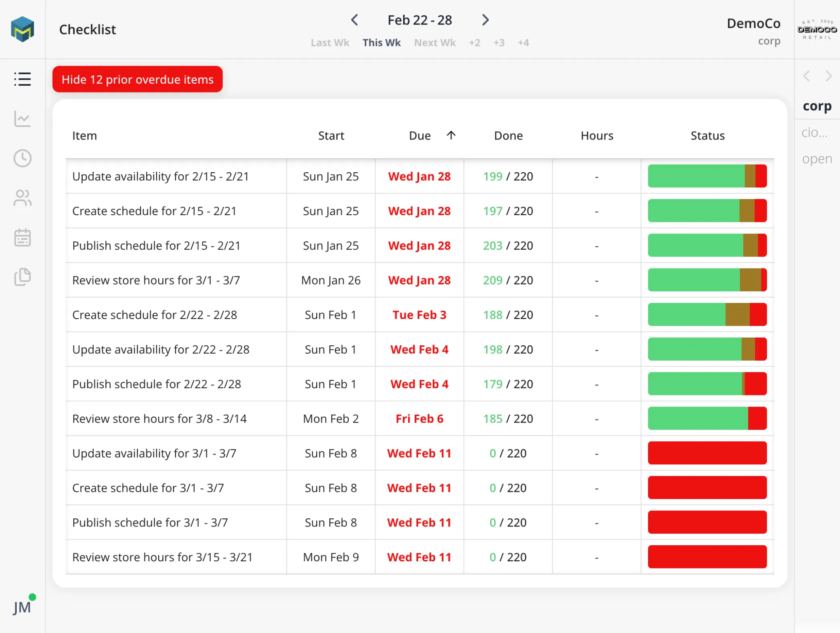
Task: Open 'Publish schedule for 3/1 - 3/7'
Action: click(x=150, y=522)
